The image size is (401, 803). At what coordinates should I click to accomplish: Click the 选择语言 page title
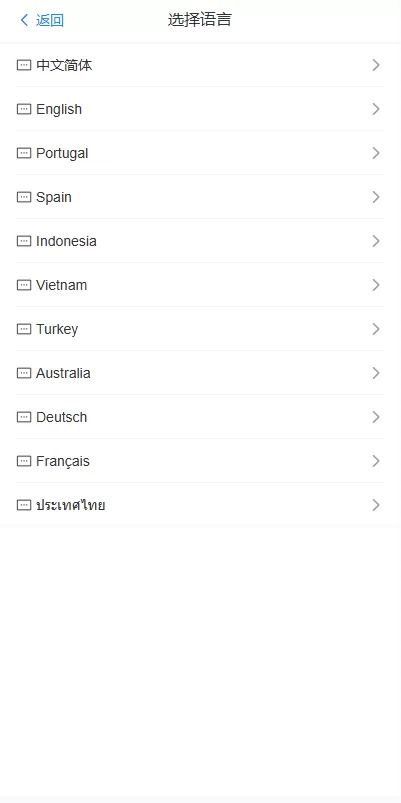[x=200, y=20]
